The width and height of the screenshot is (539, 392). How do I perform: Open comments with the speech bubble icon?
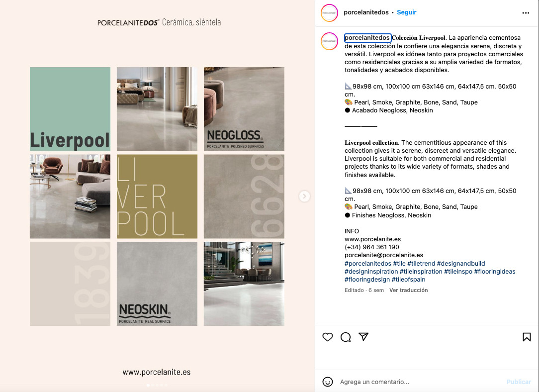[x=346, y=337]
